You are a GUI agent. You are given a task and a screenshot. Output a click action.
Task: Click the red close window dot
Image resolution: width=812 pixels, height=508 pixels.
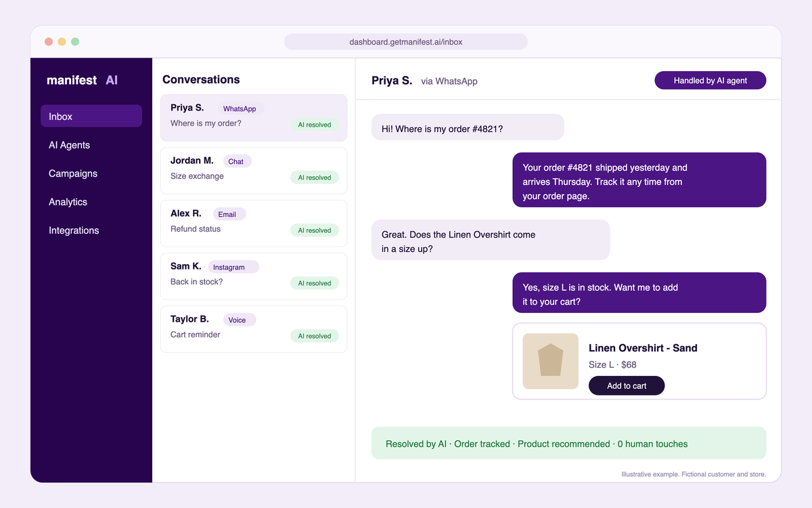(x=49, y=42)
